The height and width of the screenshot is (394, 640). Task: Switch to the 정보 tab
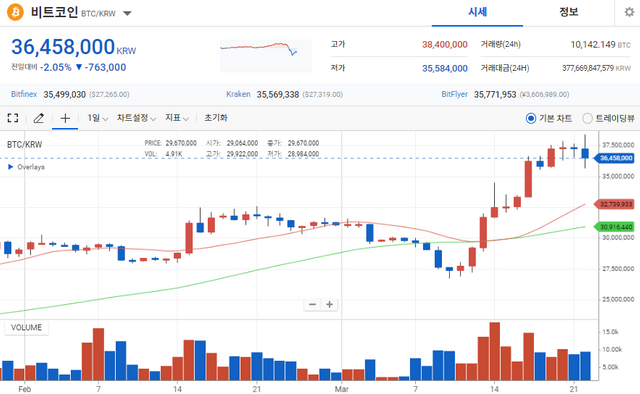coord(569,12)
